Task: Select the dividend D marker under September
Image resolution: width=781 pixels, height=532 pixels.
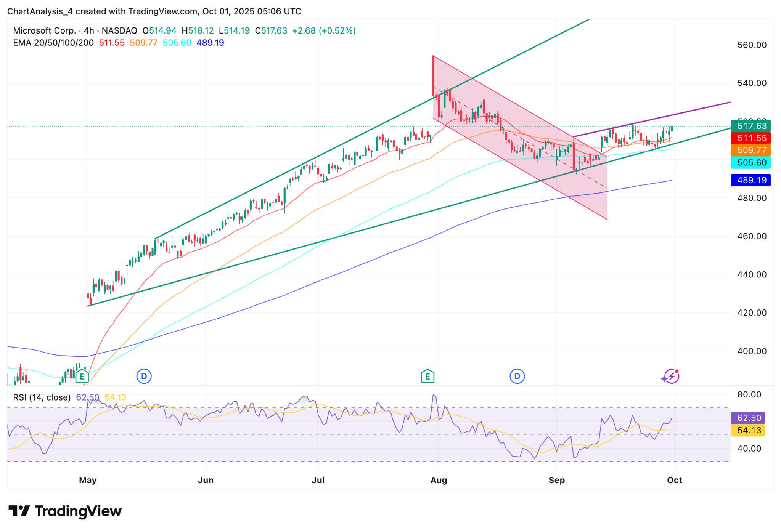Action: click(x=517, y=376)
